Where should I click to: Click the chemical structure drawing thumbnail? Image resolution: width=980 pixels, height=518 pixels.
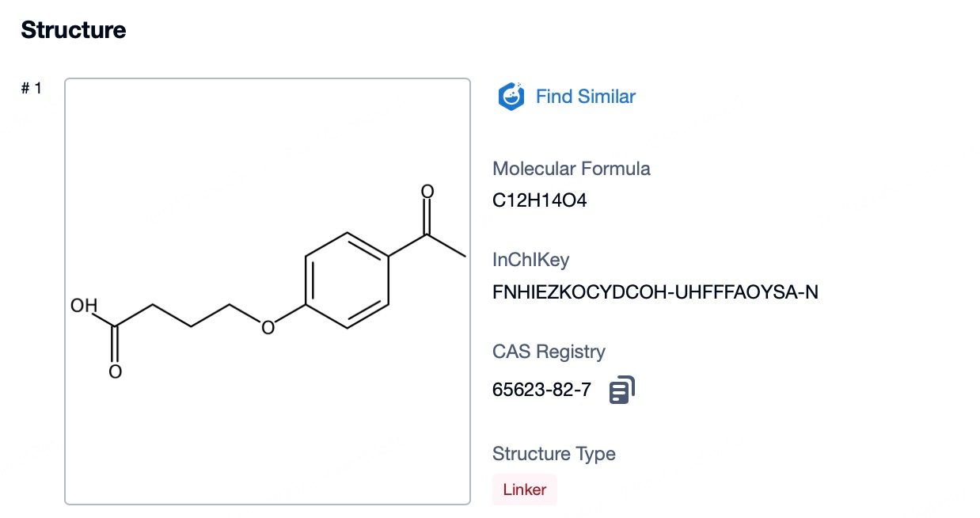[x=268, y=291]
